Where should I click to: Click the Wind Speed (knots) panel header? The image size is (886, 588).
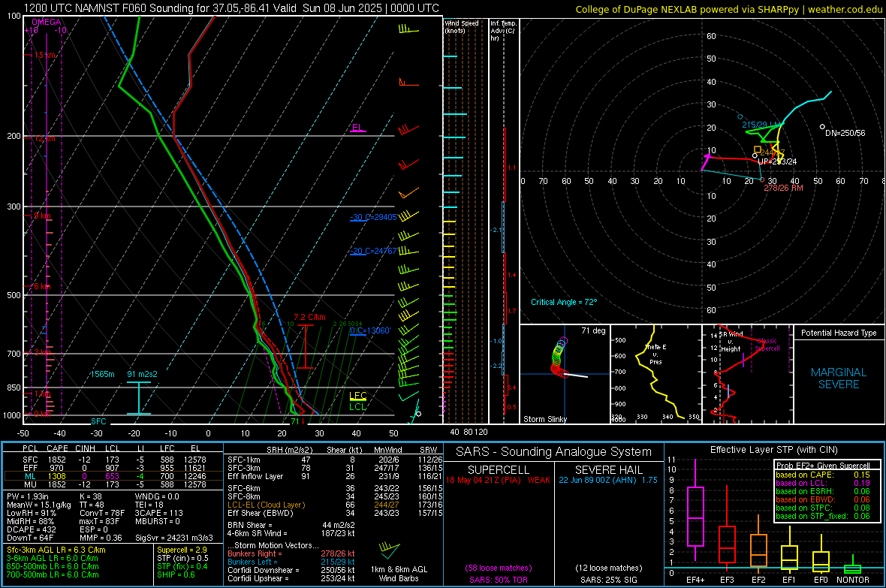coord(462,26)
